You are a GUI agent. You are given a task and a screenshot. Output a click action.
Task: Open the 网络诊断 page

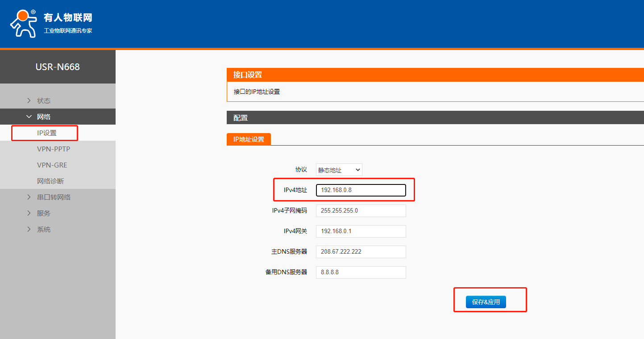click(50, 181)
